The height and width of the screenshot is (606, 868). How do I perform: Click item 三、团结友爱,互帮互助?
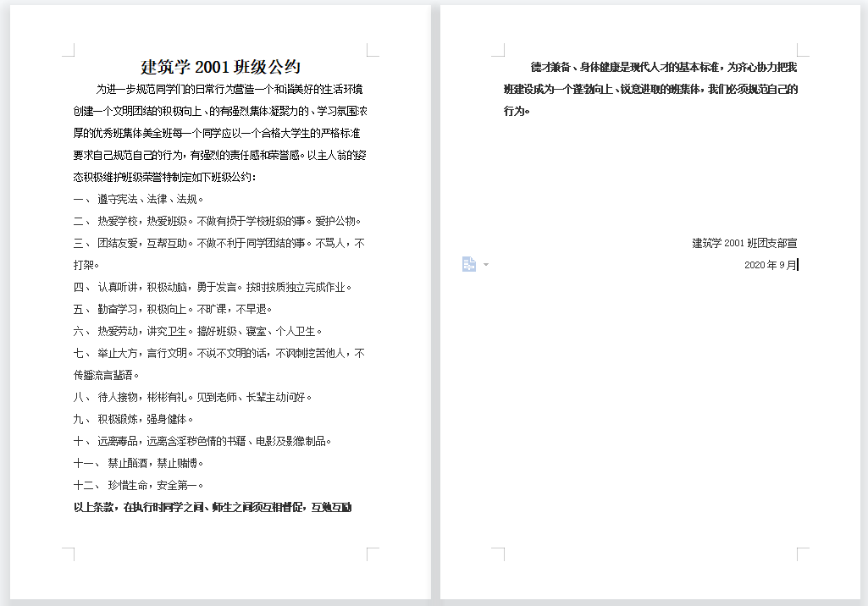point(218,243)
